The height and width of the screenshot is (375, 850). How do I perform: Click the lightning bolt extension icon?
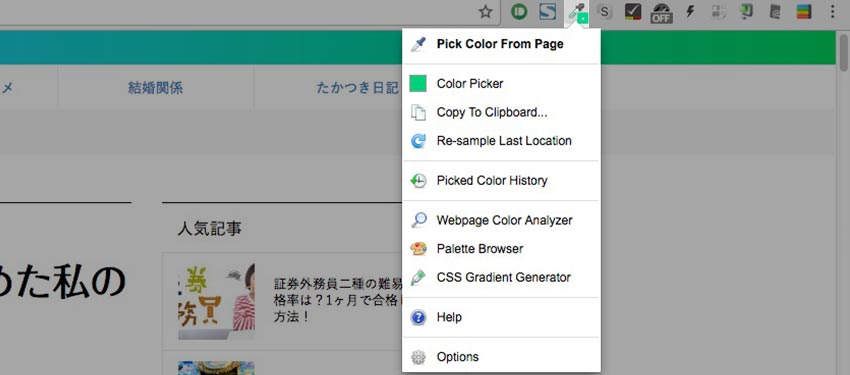690,11
